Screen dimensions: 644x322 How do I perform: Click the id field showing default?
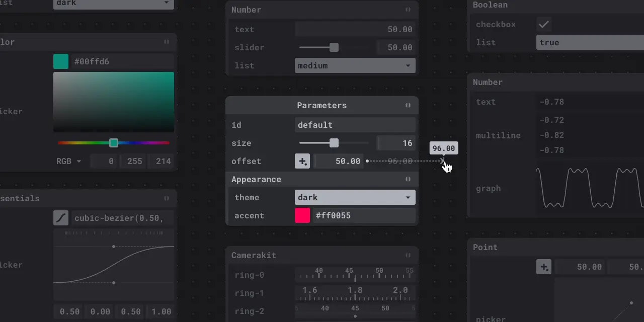point(355,125)
